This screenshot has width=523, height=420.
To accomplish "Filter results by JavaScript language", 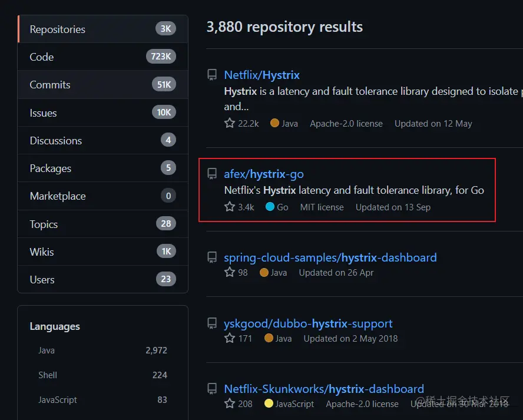I will point(102,399).
